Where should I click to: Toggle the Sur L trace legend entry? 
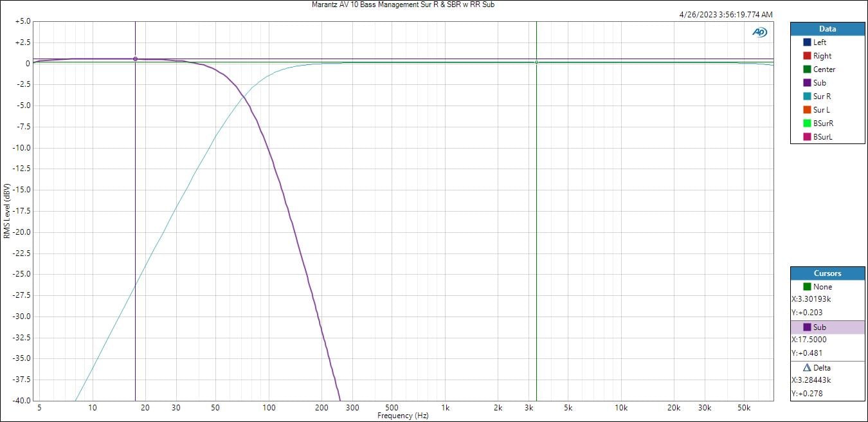tap(821, 110)
